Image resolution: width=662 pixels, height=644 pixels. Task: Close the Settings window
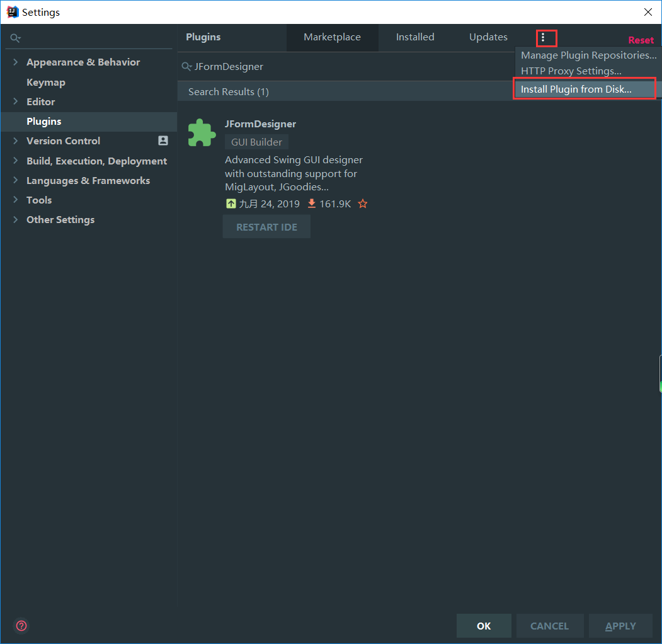click(648, 12)
